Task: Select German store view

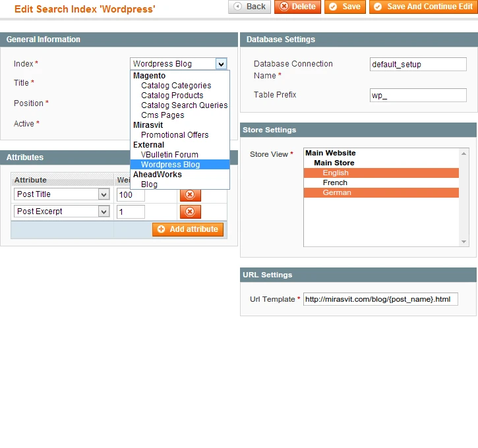Action: (x=337, y=193)
